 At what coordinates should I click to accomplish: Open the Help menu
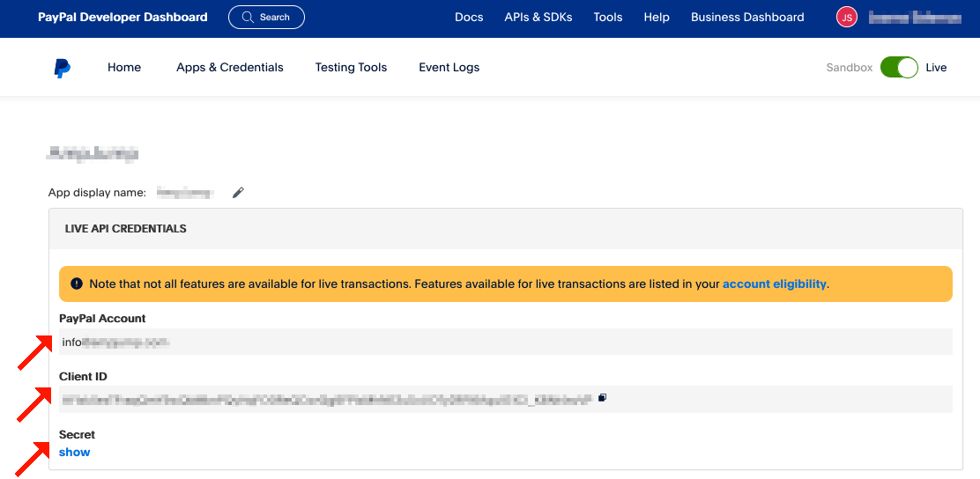pos(657,18)
